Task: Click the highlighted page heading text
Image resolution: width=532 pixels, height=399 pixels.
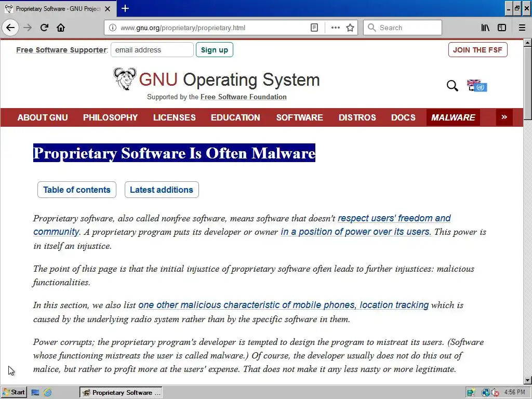Action: 174,153
